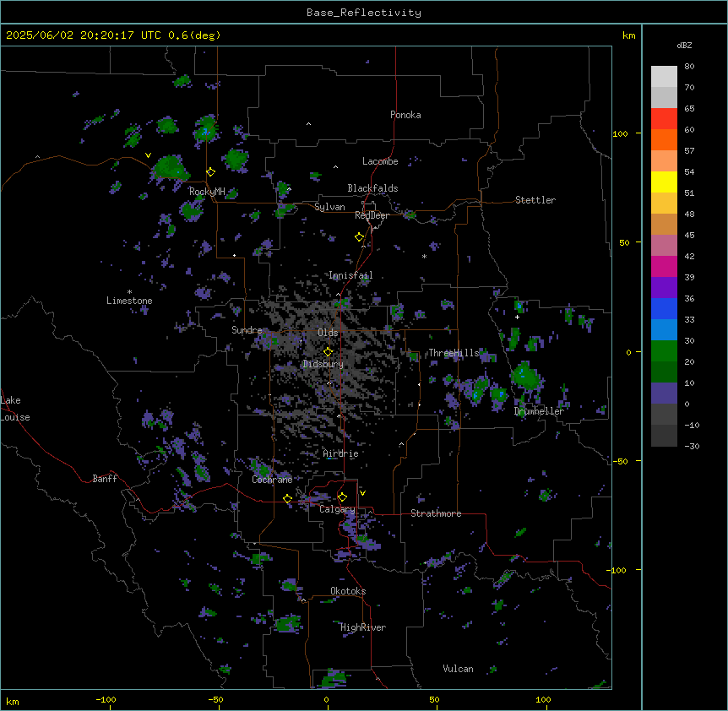
Task: Click the 50 tick on the bottom axis
Action: 434,700
